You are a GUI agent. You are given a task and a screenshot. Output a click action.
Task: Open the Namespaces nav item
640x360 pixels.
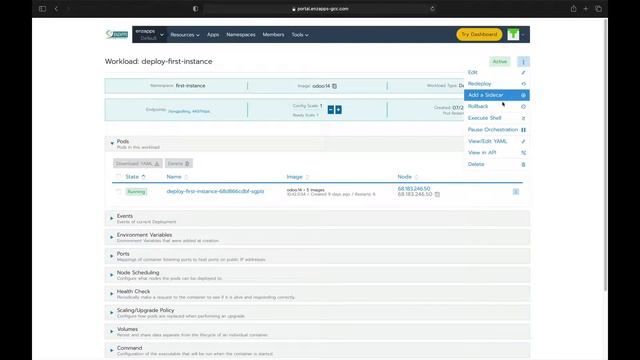[241, 35]
